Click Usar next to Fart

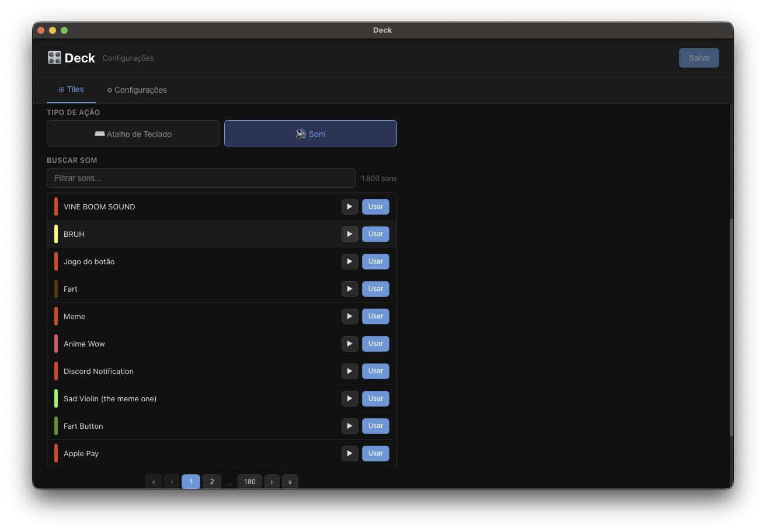coord(375,289)
